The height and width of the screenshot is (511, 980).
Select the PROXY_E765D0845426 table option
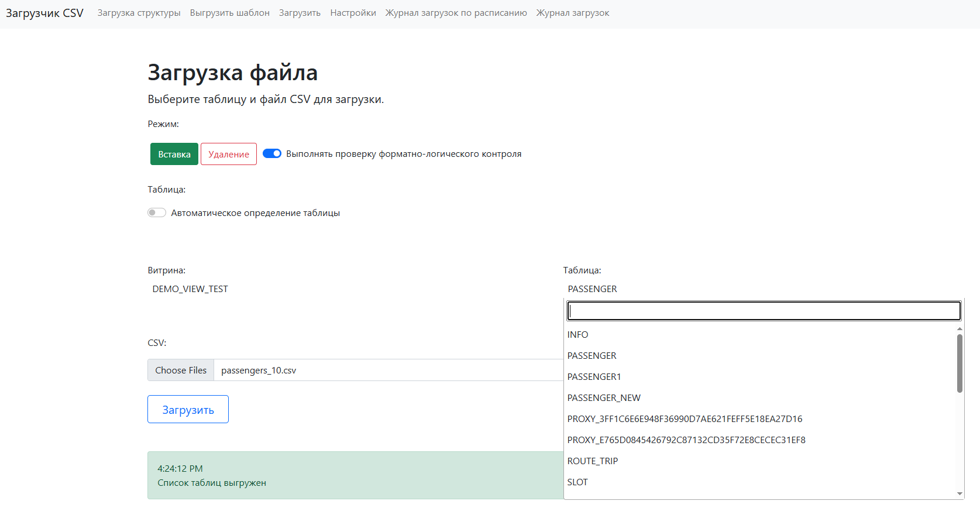(x=759, y=440)
